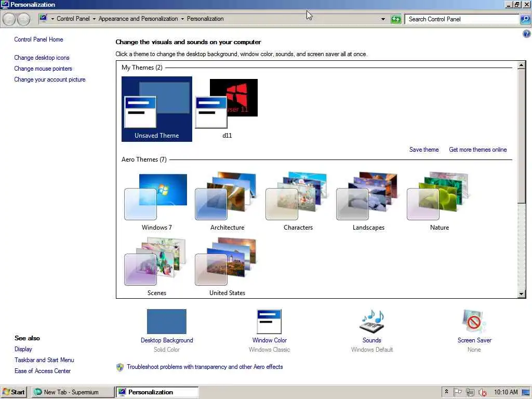Open Ease of Access Center link
This screenshot has height=399, width=532.
tap(43, 371)
